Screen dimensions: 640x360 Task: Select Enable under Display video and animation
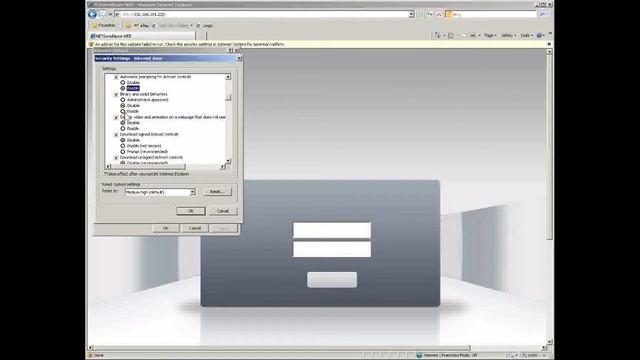122,129
